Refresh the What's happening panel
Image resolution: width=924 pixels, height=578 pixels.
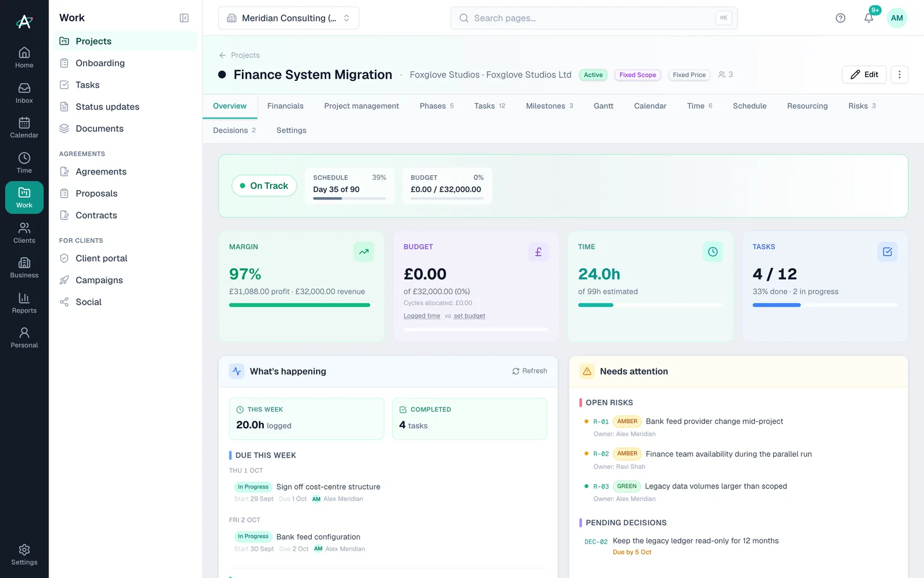[530, 371]
